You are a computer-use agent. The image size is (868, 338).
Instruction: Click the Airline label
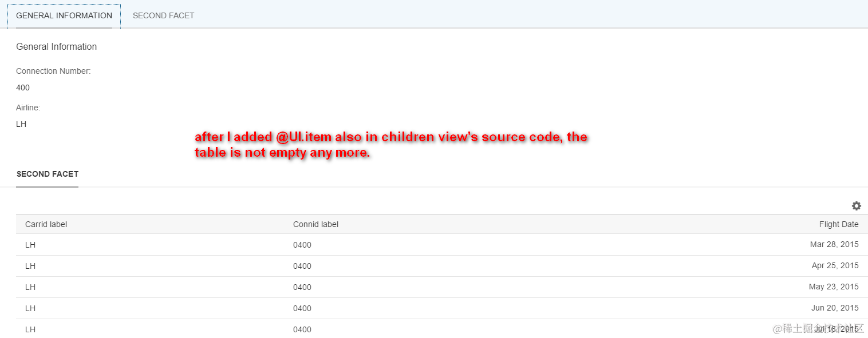(x=28, y=108)
